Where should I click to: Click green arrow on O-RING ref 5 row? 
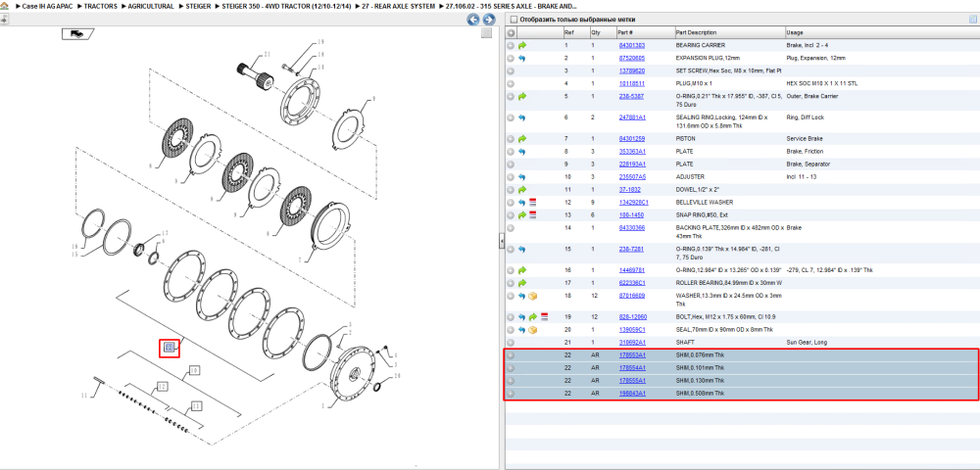pyautogui.click(x=522, y=96)
